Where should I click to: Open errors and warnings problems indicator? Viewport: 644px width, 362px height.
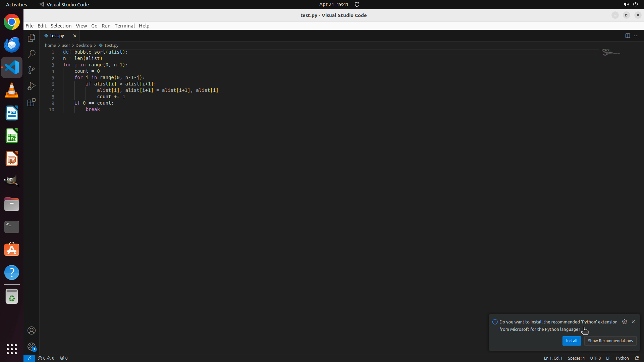point(46,358)
